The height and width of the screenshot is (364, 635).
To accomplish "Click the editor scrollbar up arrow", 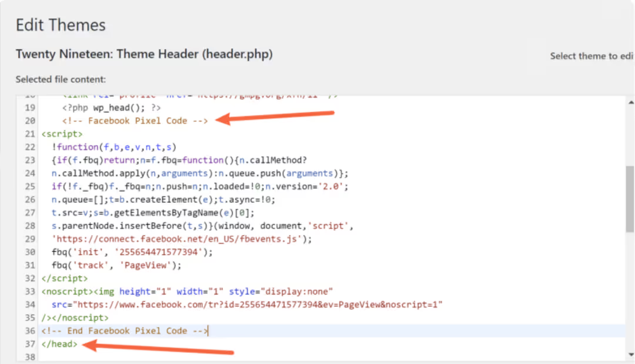I will [630, 102].
